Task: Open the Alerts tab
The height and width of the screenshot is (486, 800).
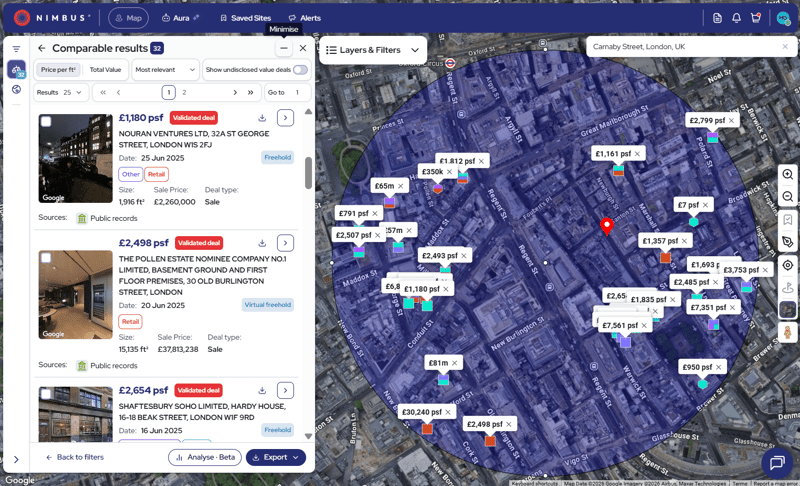Action: (x=305, y=18)
